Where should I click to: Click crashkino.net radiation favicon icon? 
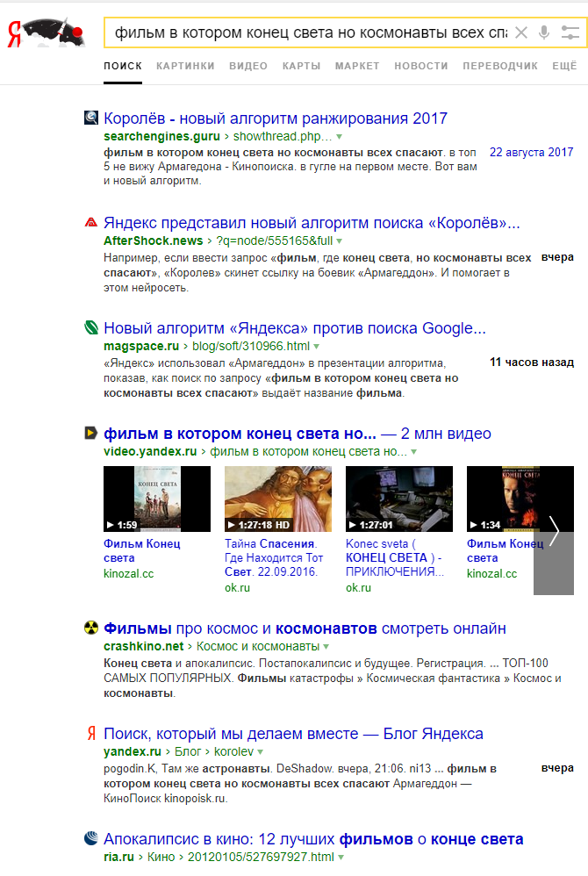[x=91, y=628]
